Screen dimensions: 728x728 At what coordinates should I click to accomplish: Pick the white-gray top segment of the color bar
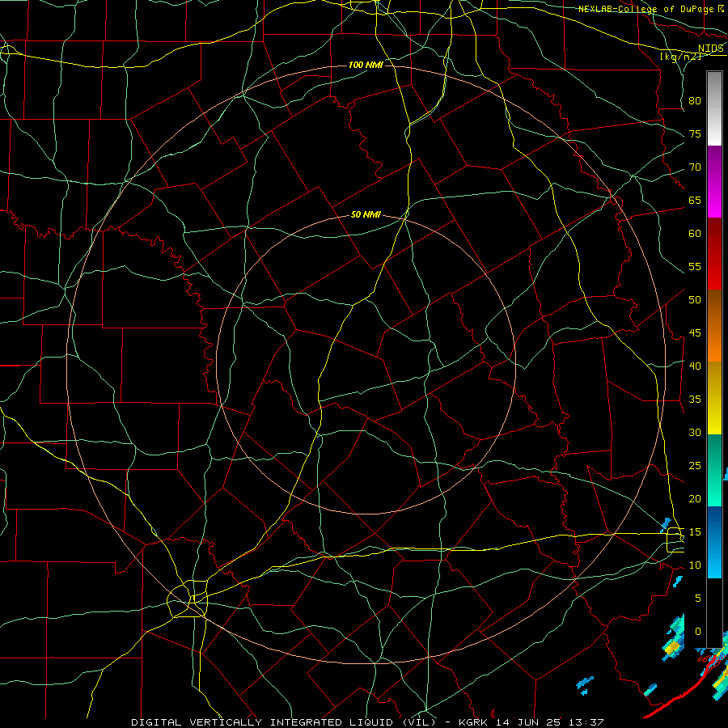tap(714, 109)
